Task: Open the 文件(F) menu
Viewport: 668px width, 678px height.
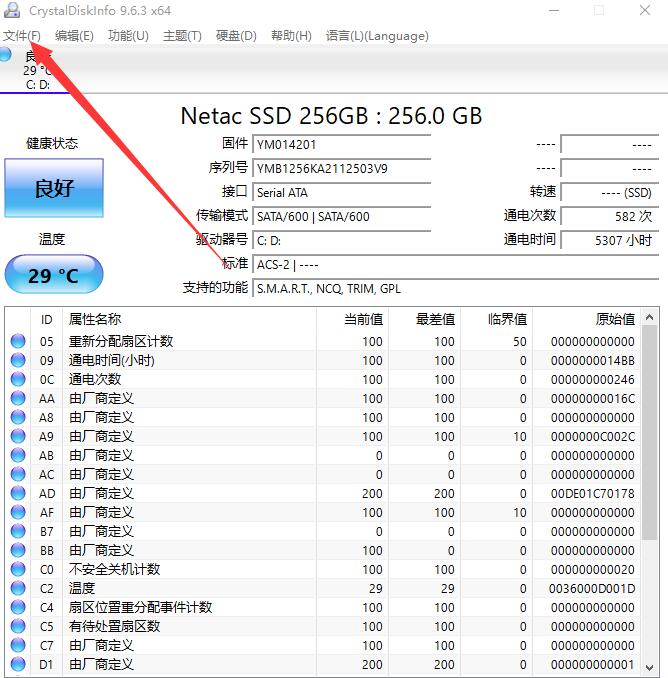Action: click(x=22, y=35)
